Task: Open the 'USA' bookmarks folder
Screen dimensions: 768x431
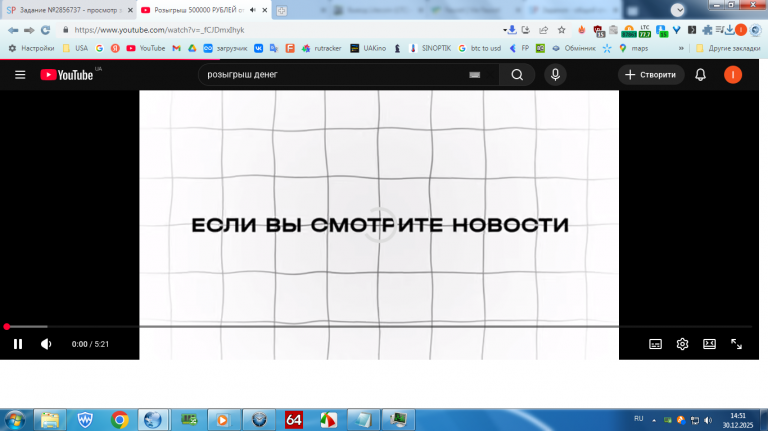Action: [x=75, y=48]
